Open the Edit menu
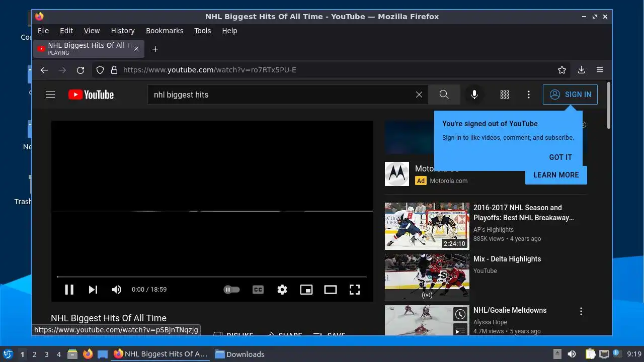The image size is (644, 362). 66,31
